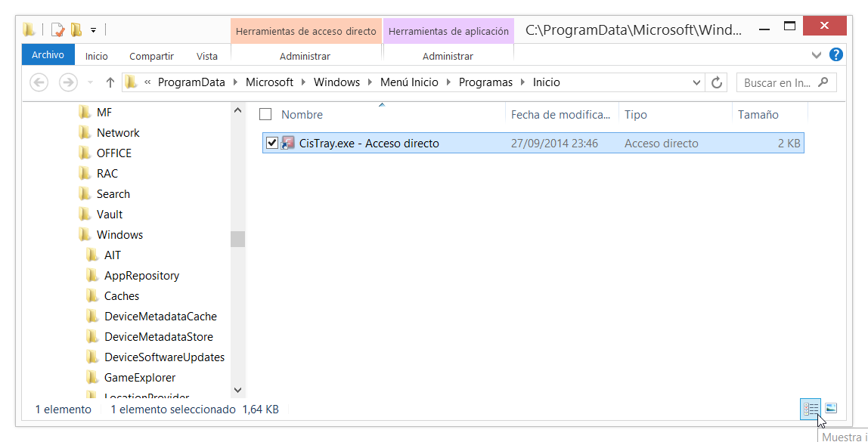The height and width of the screenshot is (442, 868).
Task: Switch to the Inicio ribbon tab
Action: [x=96, y=56]
